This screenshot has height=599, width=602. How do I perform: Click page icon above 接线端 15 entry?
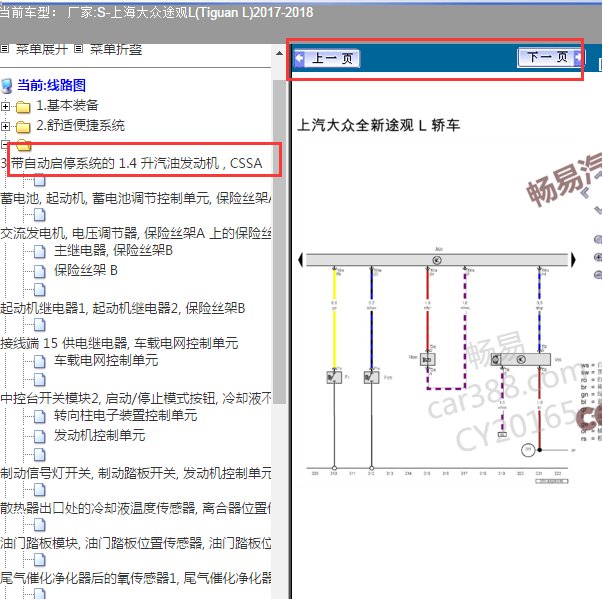[40, 325]
